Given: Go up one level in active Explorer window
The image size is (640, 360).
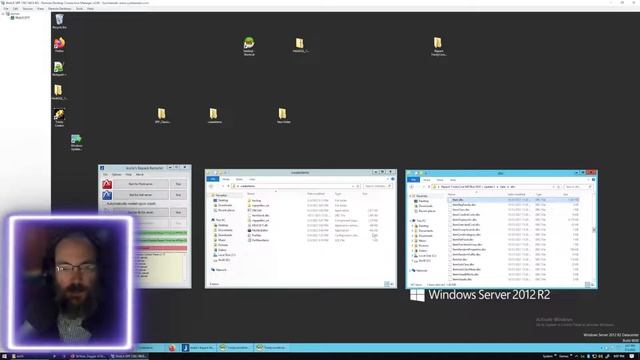Looking at the screenshot, I should [429, 187].
